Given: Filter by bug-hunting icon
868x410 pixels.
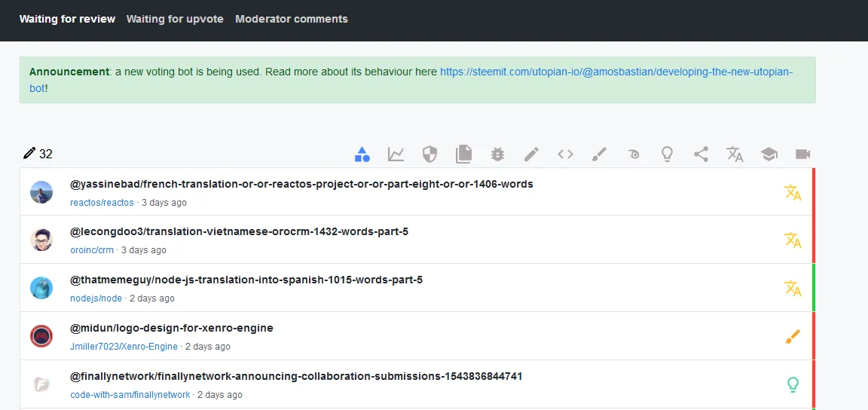Looking at the screenshot, I should [497, 155].
